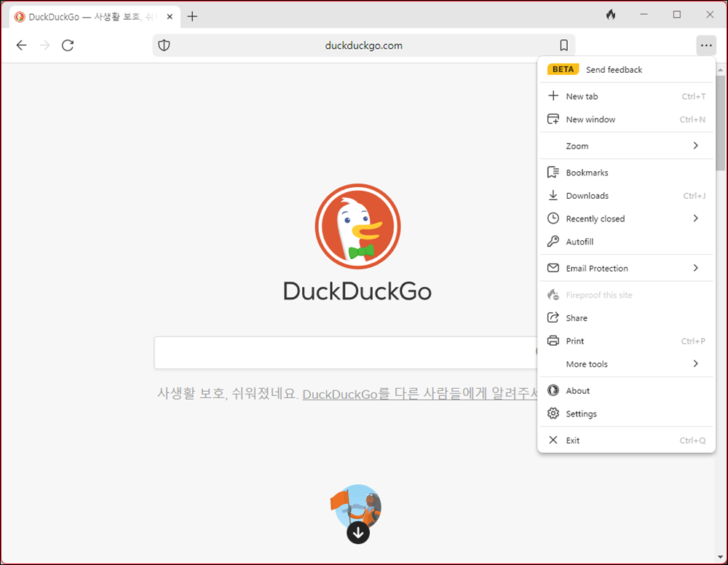Screen dimensions: 728x565
Task: Click the Downloads arrow icon in menu
Action: point(553,195)
